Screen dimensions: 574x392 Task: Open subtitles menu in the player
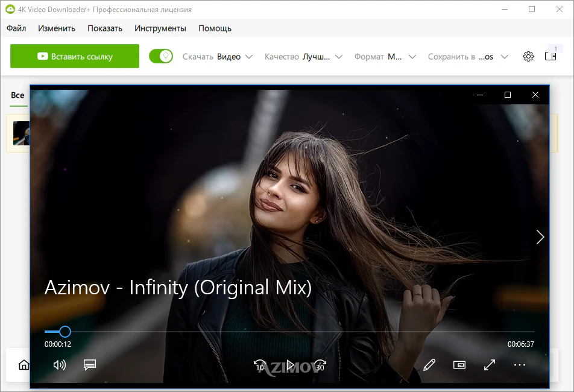[90, 364]
